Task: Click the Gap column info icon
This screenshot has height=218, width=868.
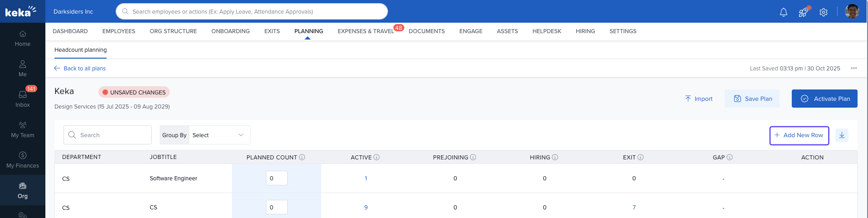Action: tap(730, 157)
